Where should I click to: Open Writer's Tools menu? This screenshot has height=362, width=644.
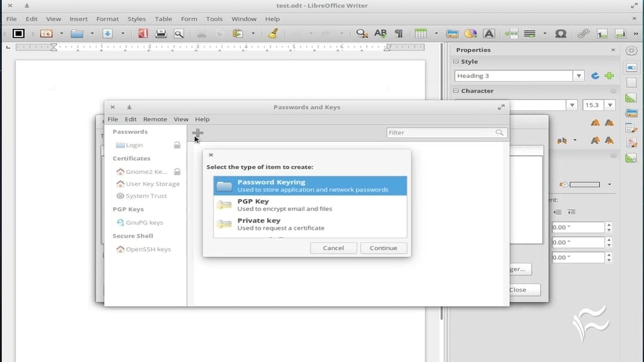click(x=214, y=19)
